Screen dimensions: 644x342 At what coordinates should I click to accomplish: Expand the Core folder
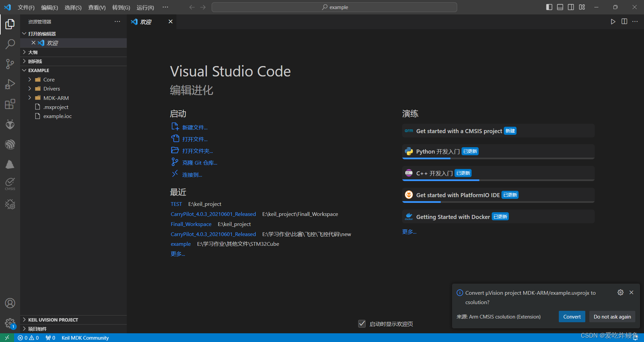point(73,79)
